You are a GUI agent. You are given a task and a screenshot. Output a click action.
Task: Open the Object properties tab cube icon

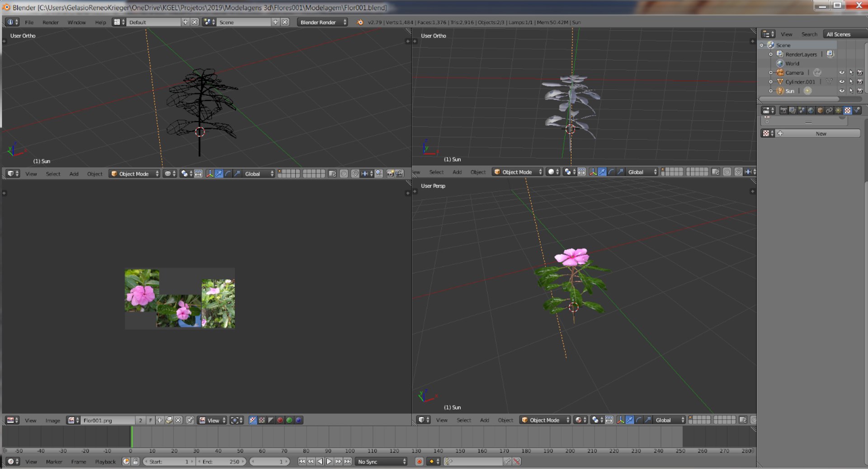(x=820, y=110)
